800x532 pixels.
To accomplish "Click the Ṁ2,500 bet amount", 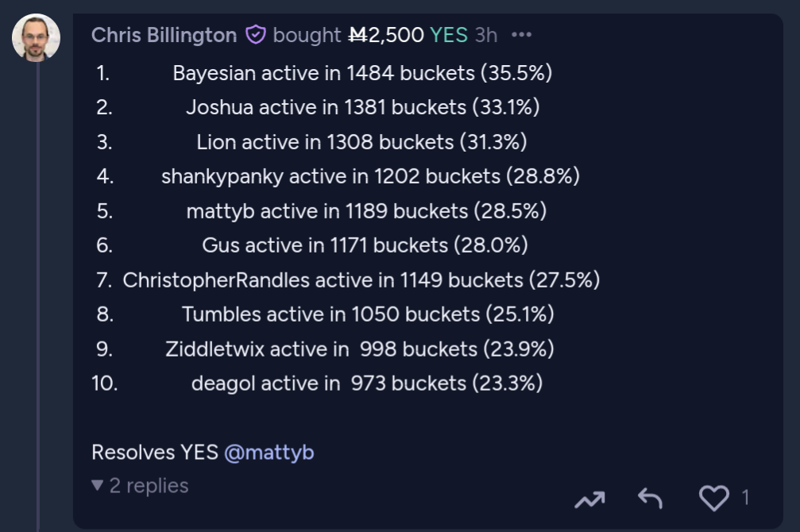I will point(386,35).
